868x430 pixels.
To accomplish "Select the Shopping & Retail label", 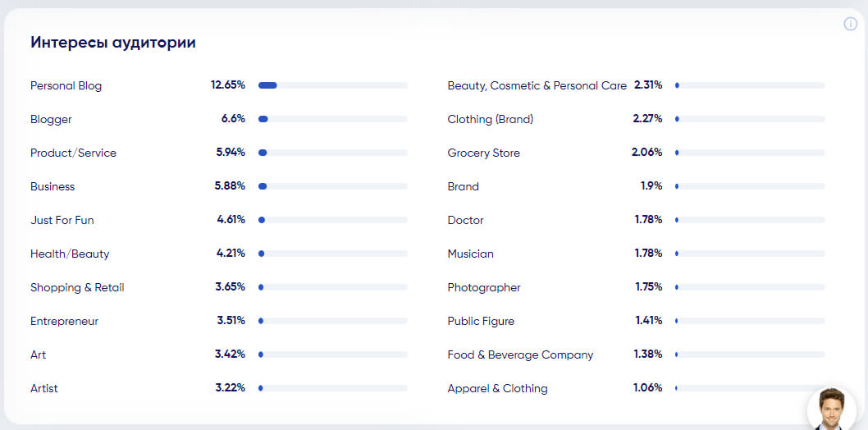I will tap(77, 287).
